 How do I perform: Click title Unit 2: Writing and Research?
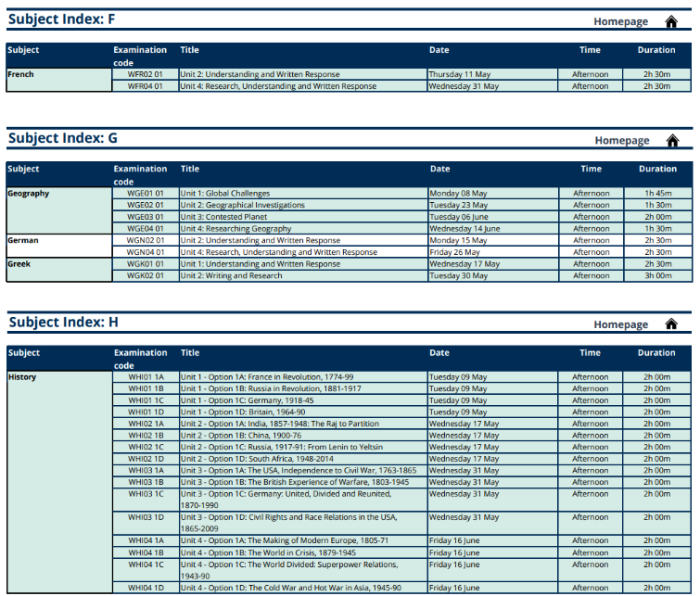(231, 275)
